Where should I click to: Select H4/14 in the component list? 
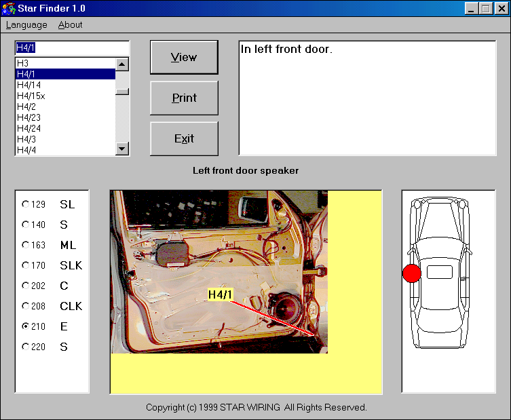point(65,85)
